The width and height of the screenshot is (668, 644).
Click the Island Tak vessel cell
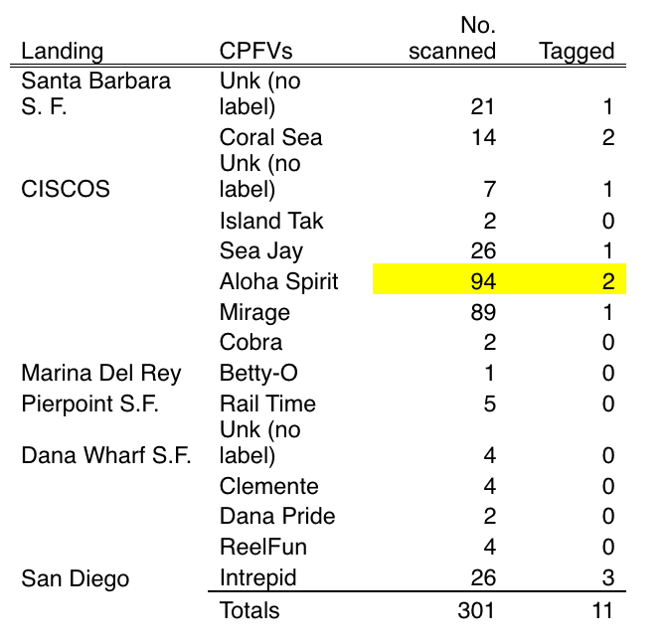[271, 221]
